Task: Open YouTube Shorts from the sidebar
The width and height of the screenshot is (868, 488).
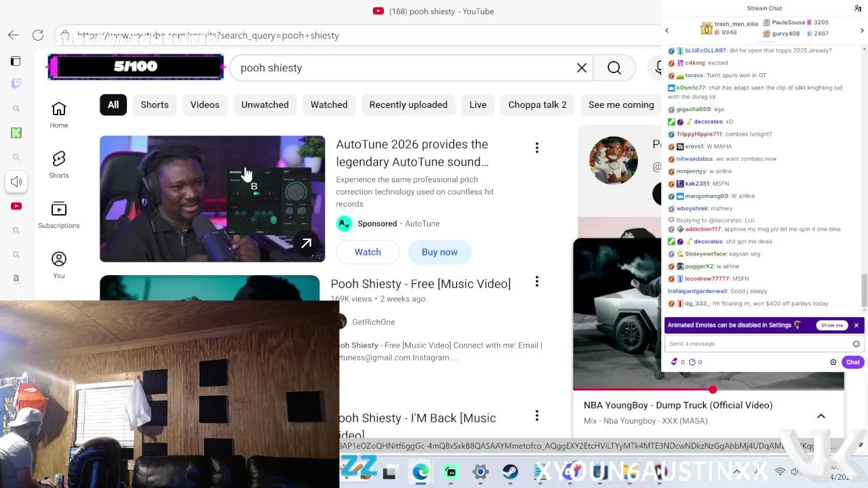Action: (59, 165)
